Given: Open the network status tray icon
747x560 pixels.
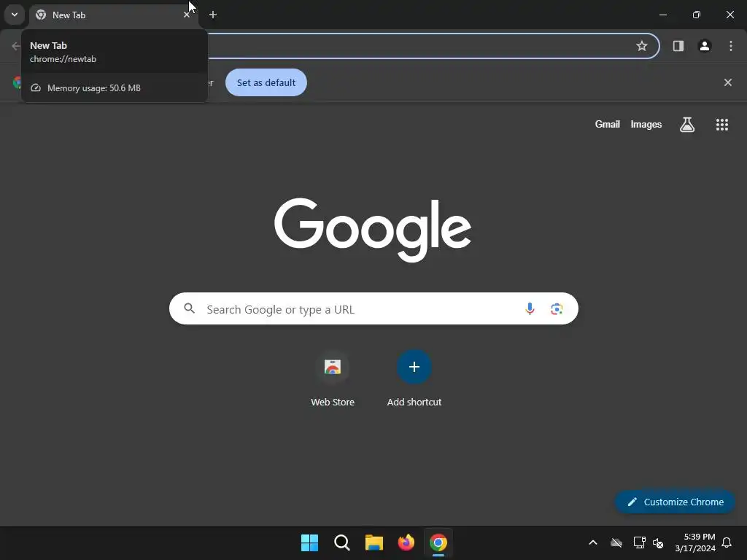Looking at the screenshot, I should click(639, 542).
